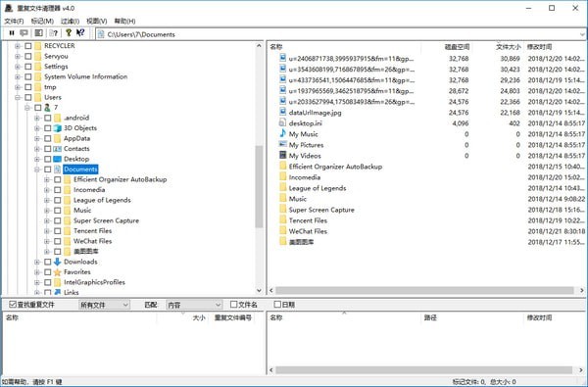This screenshot has width=588, height=387.
Task: Open the 文件(F) menu
Action: tap(14, 21)
